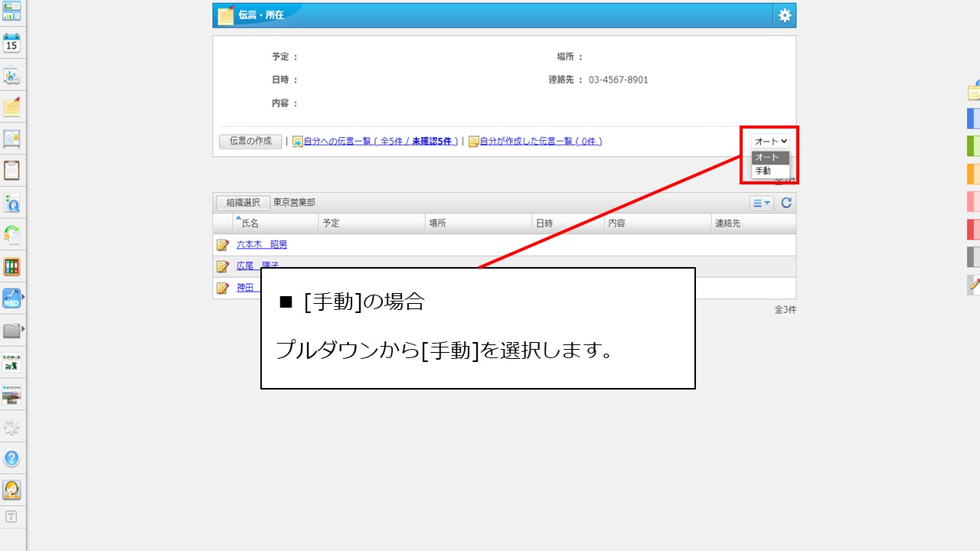
Task: Open the orange cabinet icon in the sidebar
Action: (11, 267)
